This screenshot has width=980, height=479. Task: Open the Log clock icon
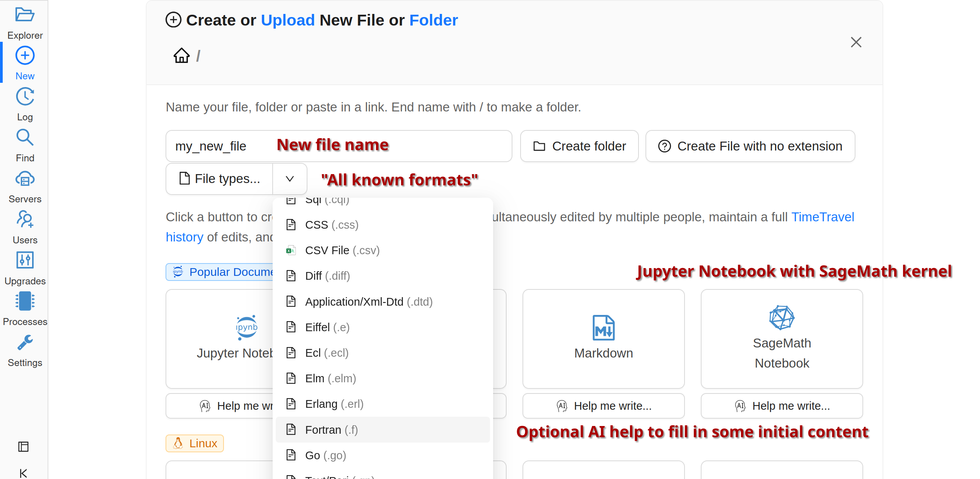point(25,97)
